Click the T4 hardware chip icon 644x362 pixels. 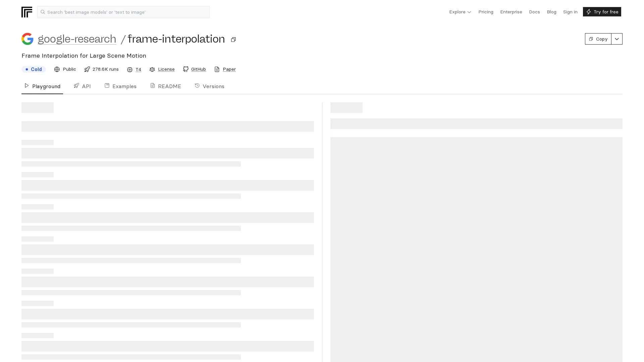tap(130, 69)
